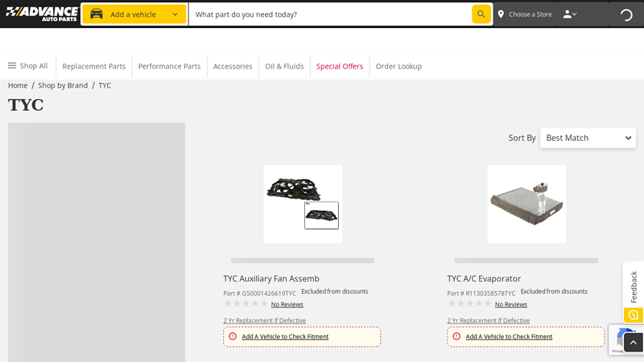
Task: Open Oil & Fluids menu
Action: [284, 66]
